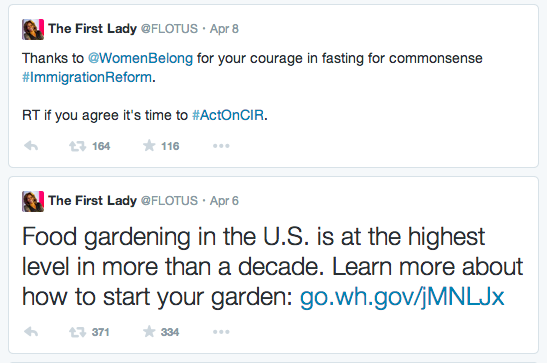The width and height of the screenshot is (547, 363).
Task: View the 164 retweet count
Action: (101, 146)
